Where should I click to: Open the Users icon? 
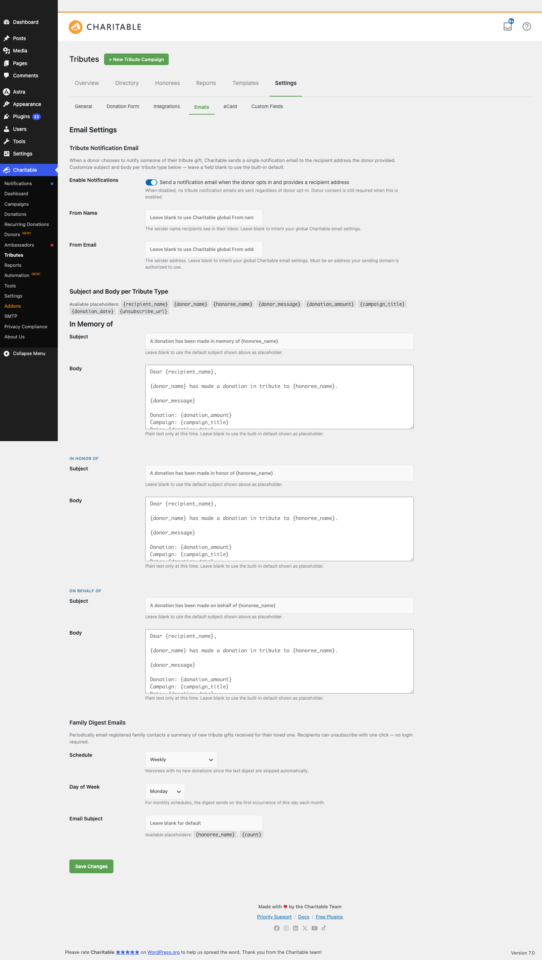[6, 129]
